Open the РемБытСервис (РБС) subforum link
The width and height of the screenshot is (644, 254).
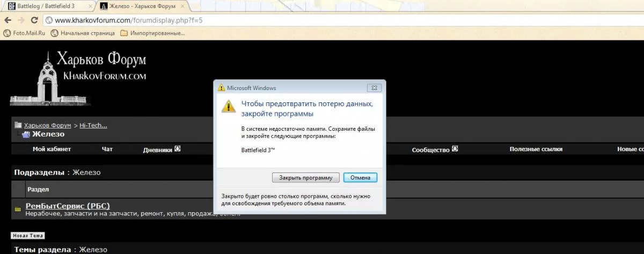coord(68,206)
